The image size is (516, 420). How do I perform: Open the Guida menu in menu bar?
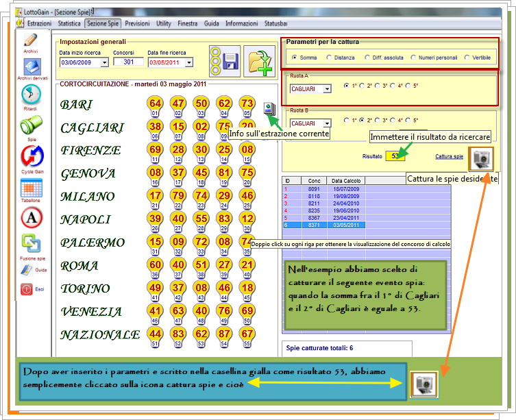[x=211, y=23]
